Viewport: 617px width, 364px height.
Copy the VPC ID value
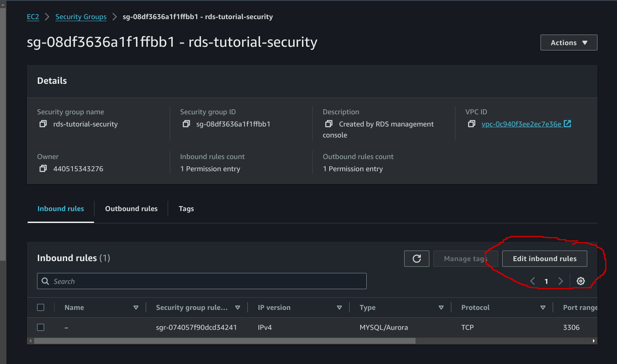click(471, 124)
